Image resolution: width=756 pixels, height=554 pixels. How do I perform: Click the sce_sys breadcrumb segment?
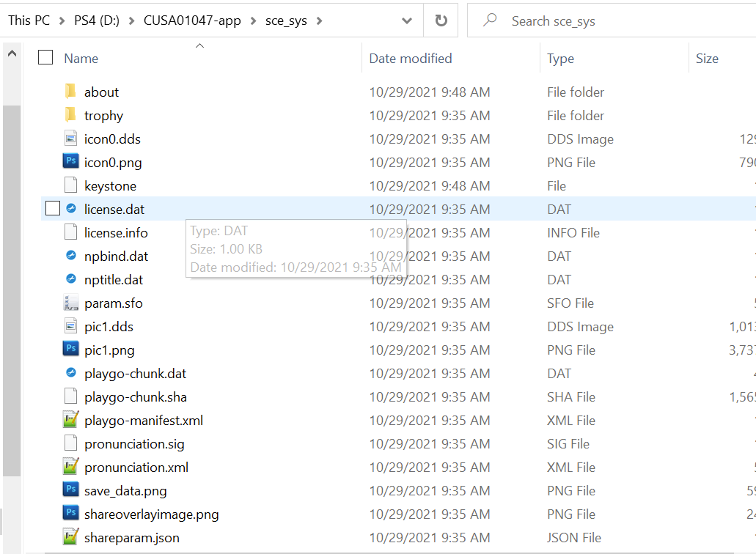coord(286,21)
